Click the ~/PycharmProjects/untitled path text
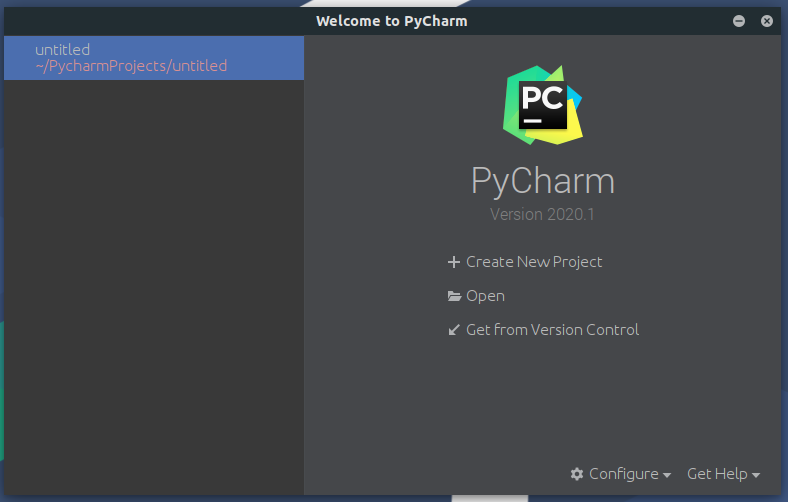The image size is (788, 502). coord(131,66)
